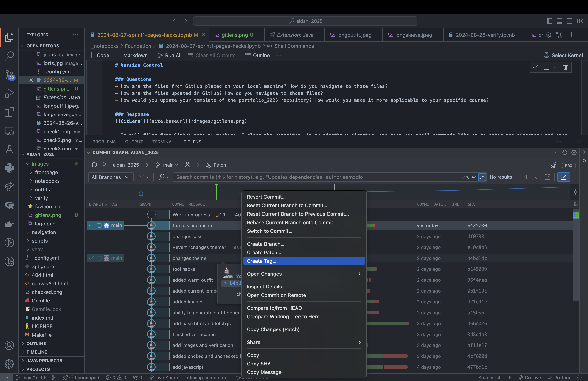Collapse the OPEN EDITORS section
The height and width of the screenshot is (381, 588).
coord(43,46)
